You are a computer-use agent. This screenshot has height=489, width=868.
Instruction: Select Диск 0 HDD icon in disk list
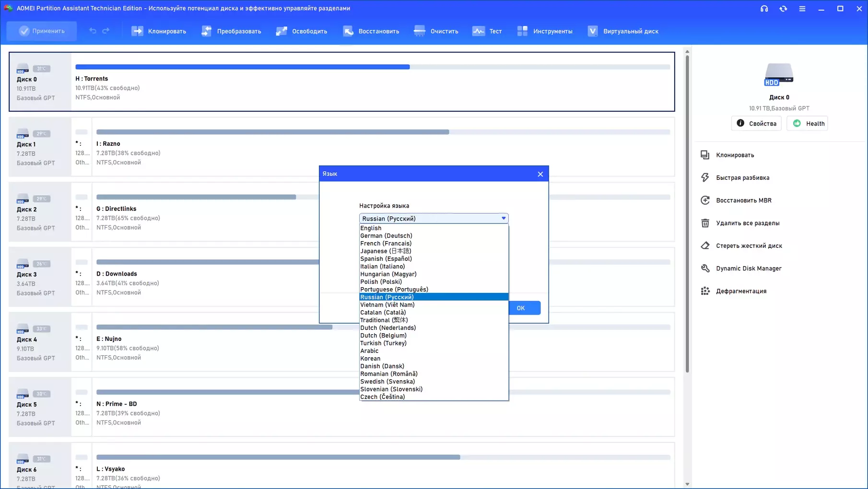click(23, 69)
